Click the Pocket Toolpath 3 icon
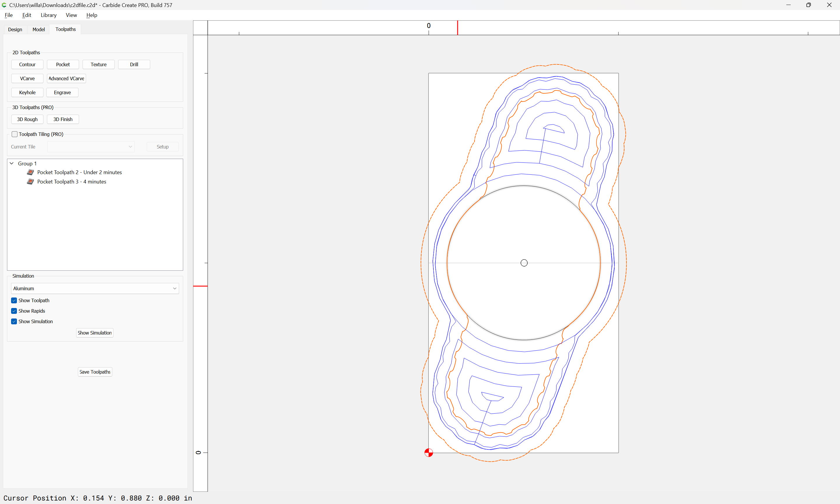Screen dimensions: 840x504 click(30, 181)
